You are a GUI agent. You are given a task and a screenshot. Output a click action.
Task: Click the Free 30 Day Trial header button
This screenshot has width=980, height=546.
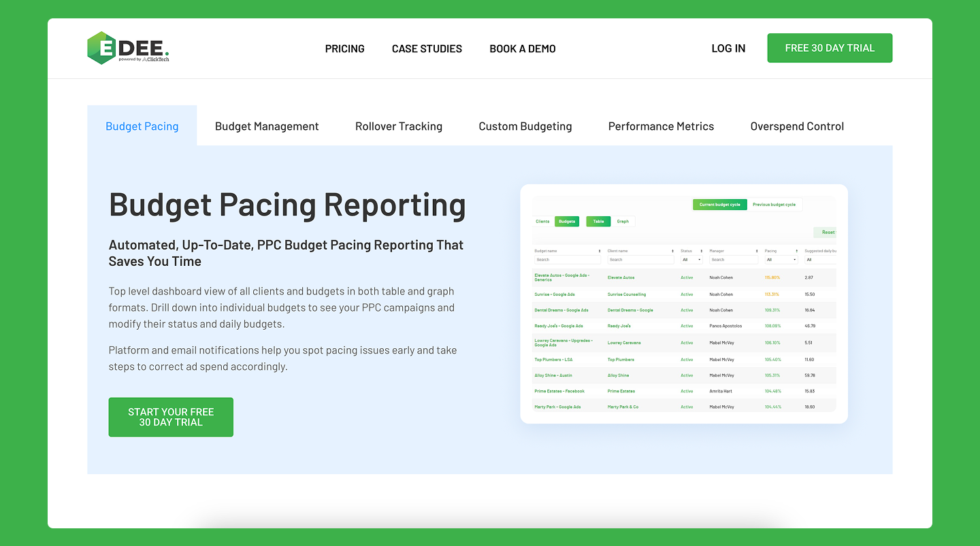(830, 48)
